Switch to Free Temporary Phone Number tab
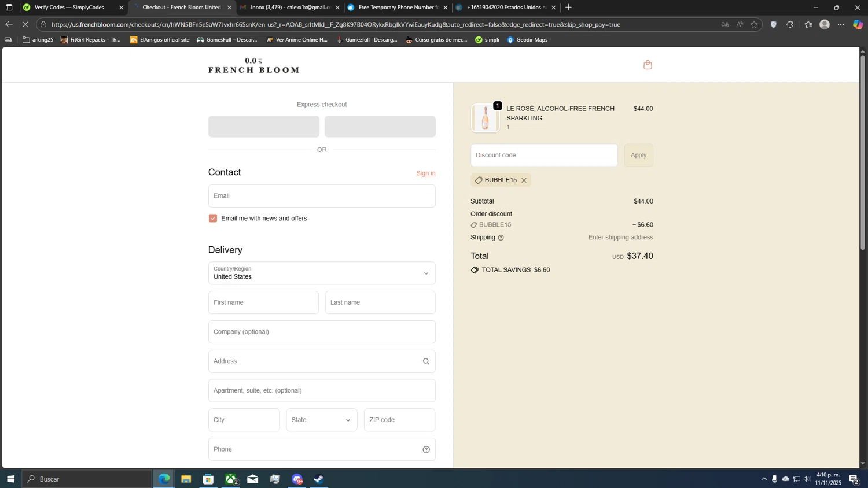868x488 pixels. [398, 8]
